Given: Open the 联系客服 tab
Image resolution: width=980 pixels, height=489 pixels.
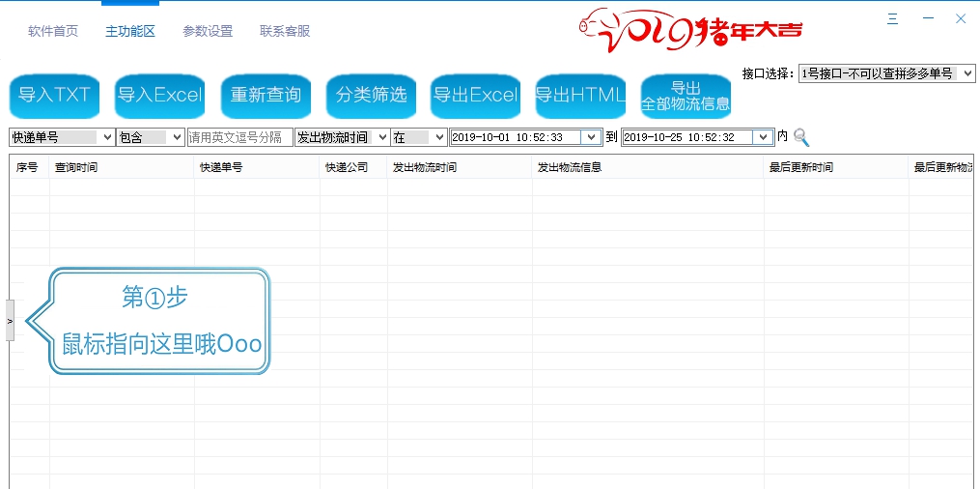Looking at the screenshot, I should (285, 31).
